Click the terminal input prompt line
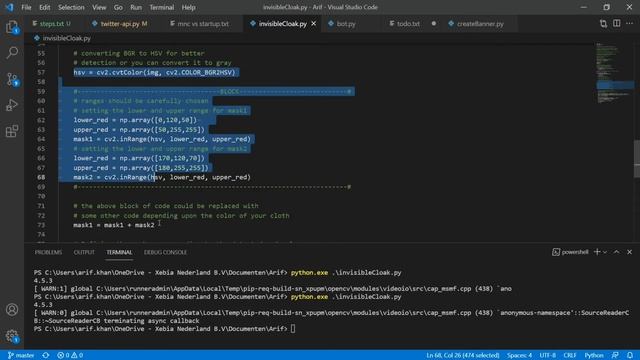 click(x=164, y=329)
